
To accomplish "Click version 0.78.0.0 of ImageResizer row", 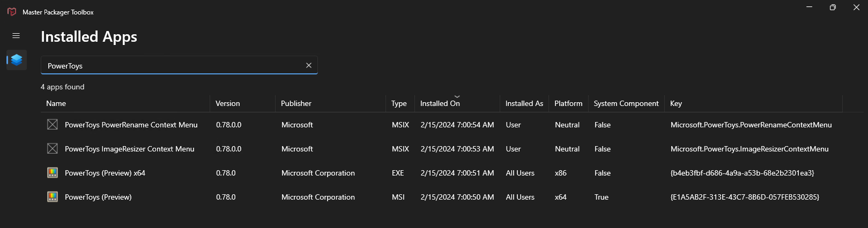I will tap(229, 149).
